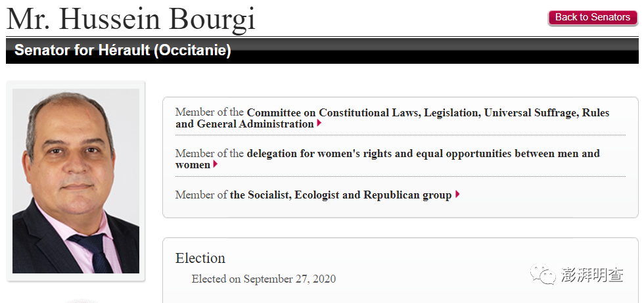Click red arrow after General Administration
The width and height of the screenshot is (644, 303).
(319, 124)
